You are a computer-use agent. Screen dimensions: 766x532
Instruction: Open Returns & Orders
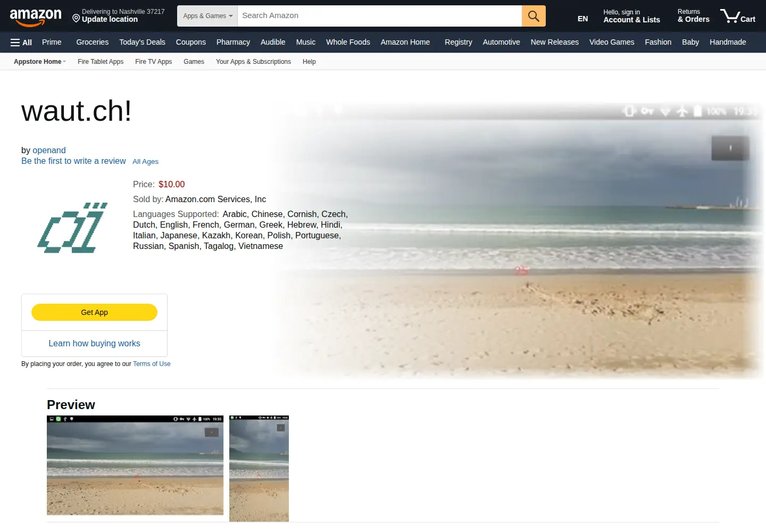694,16
